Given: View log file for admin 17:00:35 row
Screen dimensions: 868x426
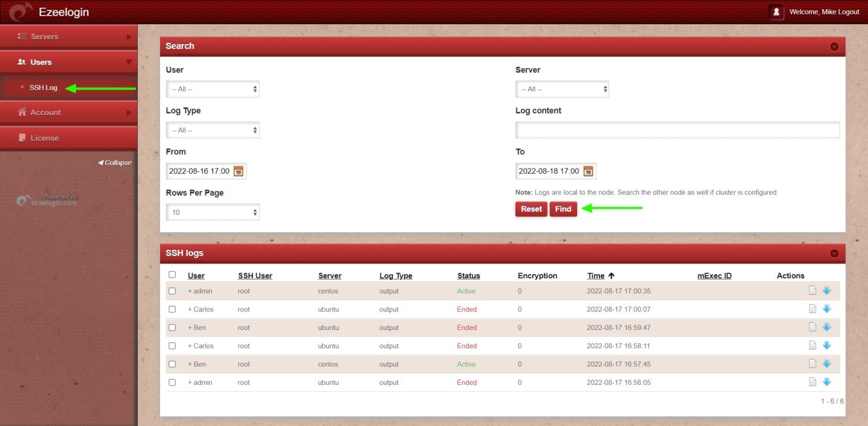Looking at the screenshot, I should tap(812, 291).
